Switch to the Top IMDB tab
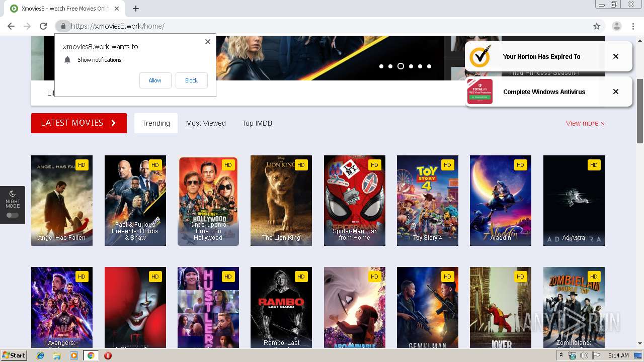644x362 pixels. tap(257, 123)
